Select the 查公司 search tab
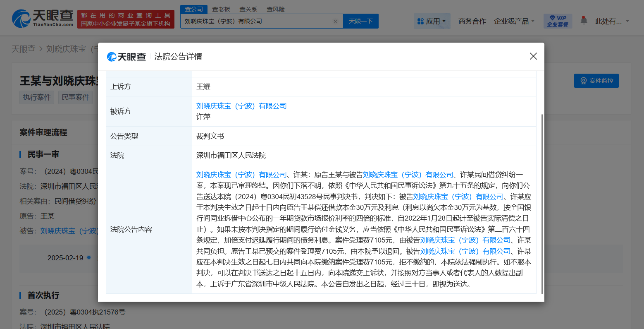The height and width of the screenshot is (329, 644). (194, 9)
